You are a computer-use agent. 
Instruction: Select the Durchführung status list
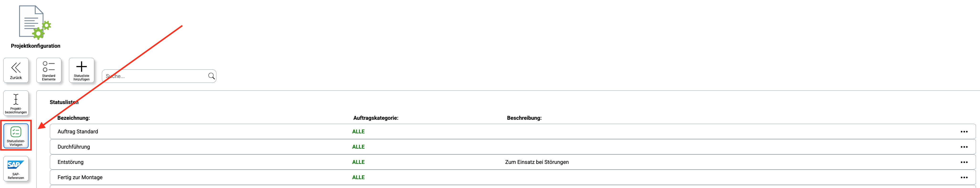(74, 147)
